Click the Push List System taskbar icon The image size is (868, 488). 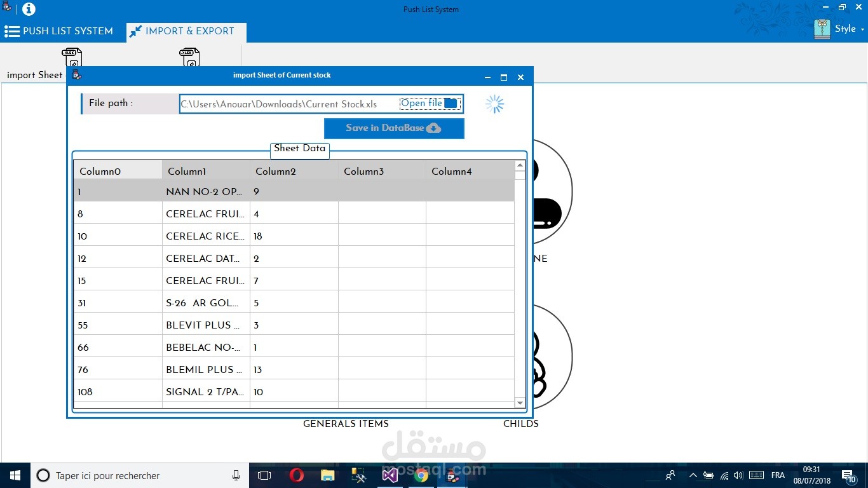[x=452, y=475]
